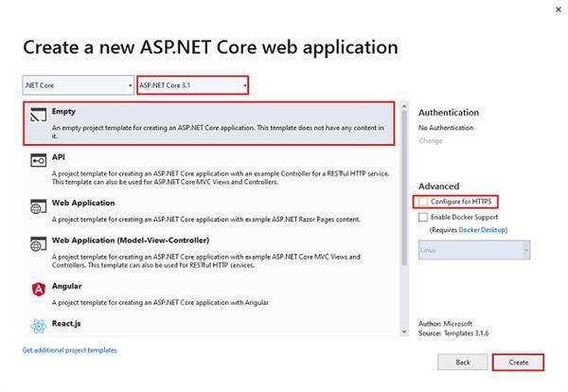Viewport: 568px width, 392px height.
Task: Click the Web Application globe icon
Action: click(37, 206)
